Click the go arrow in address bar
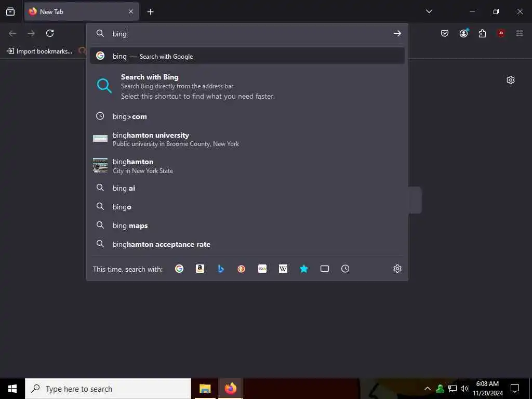 pos(397,34)
